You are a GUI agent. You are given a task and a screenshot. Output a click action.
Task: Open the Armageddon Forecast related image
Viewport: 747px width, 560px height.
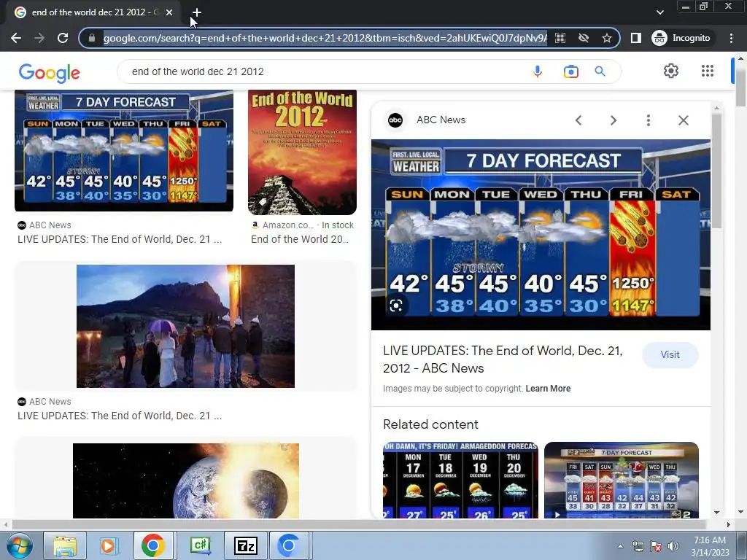tap(460, 480)
